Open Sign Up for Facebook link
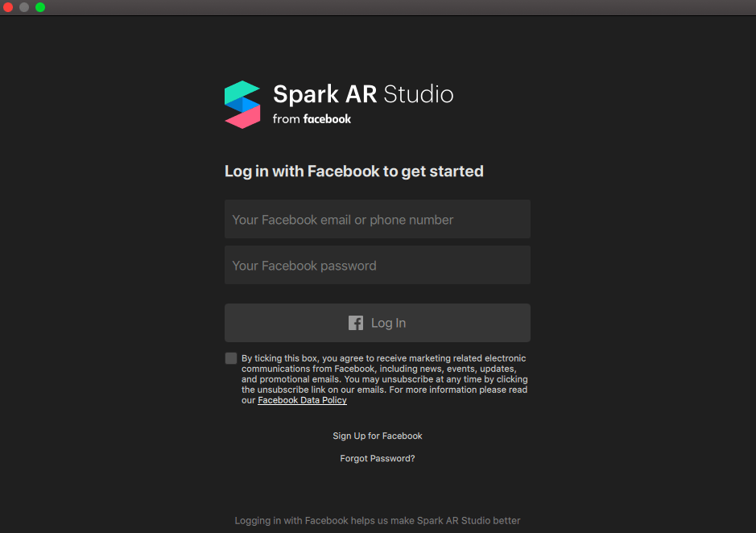 pyautogui.click(x=378, y=436)
